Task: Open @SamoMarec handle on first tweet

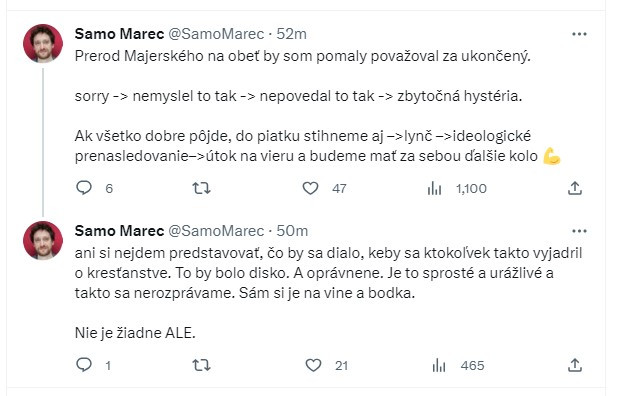Action: 216,34
